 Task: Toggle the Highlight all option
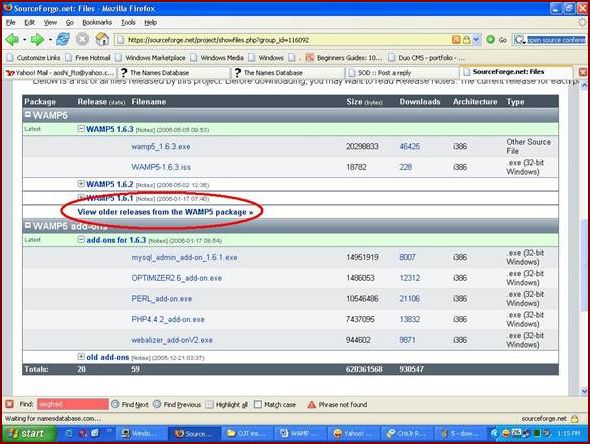(227, 404)
